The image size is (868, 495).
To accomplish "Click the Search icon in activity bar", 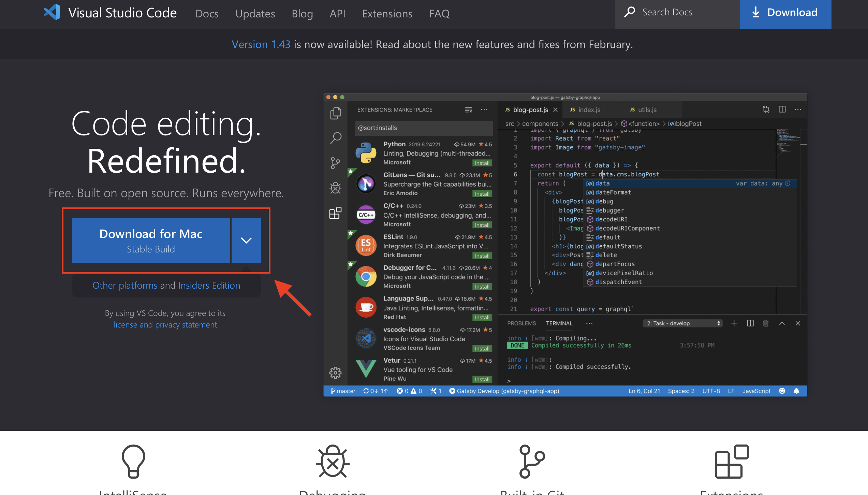I will coord(336,138).
